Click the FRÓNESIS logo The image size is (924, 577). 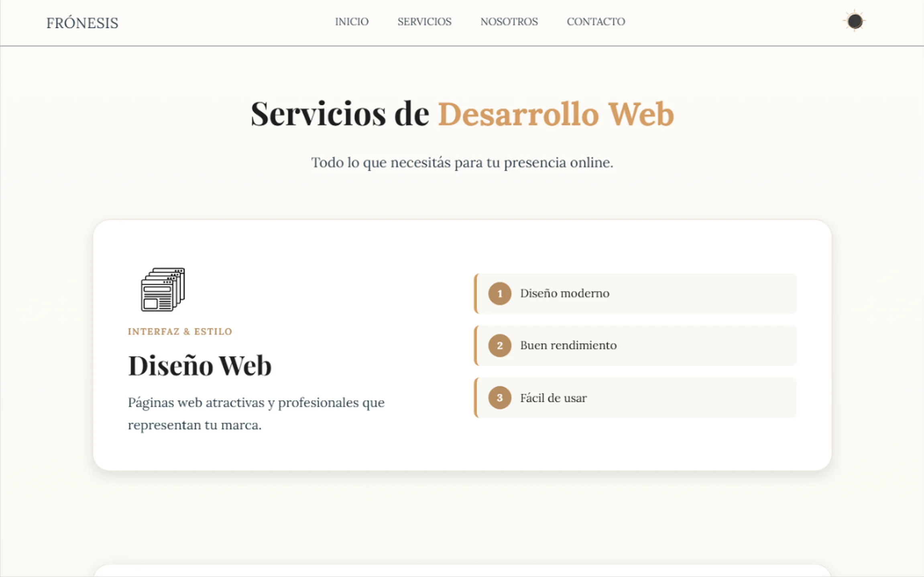pyautogui.click(x=82, y=23)
